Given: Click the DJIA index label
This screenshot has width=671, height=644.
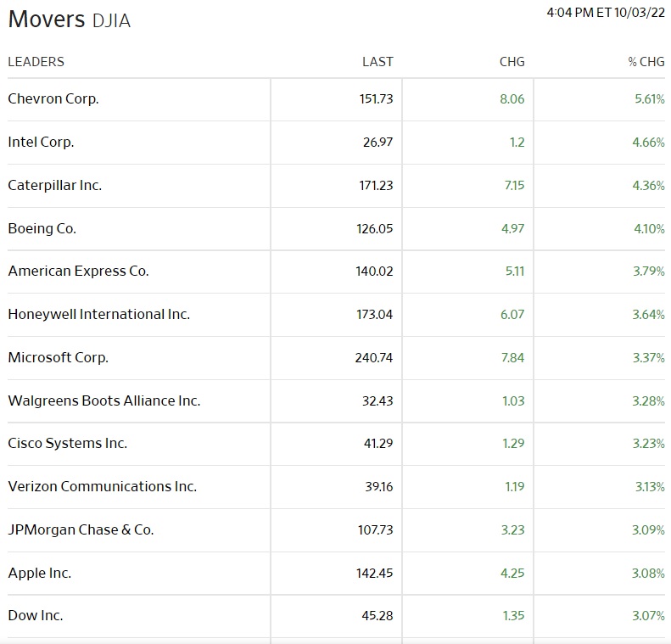Looking at the screenshot, I should [x=111, y=20].
